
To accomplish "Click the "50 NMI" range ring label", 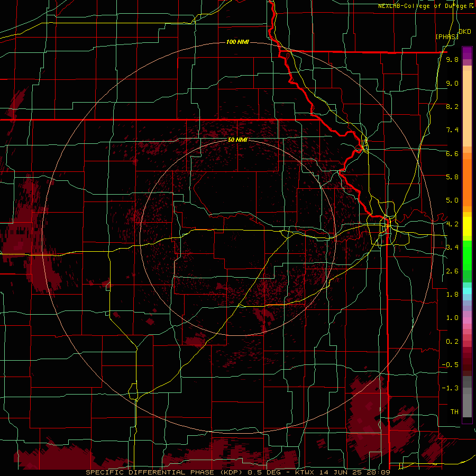I will click(x=237, y=140).
